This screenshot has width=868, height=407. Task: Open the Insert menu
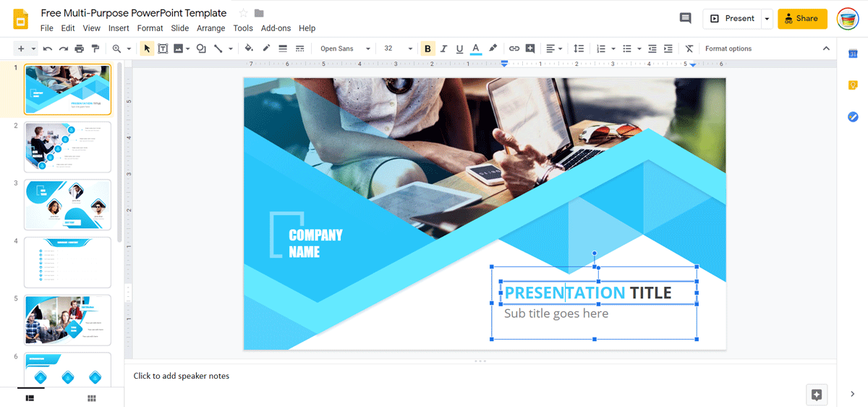point(119,28)
